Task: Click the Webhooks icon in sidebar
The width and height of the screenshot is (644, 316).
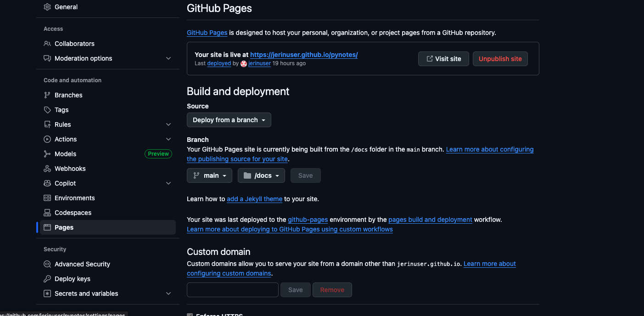Action: (47, 169)
